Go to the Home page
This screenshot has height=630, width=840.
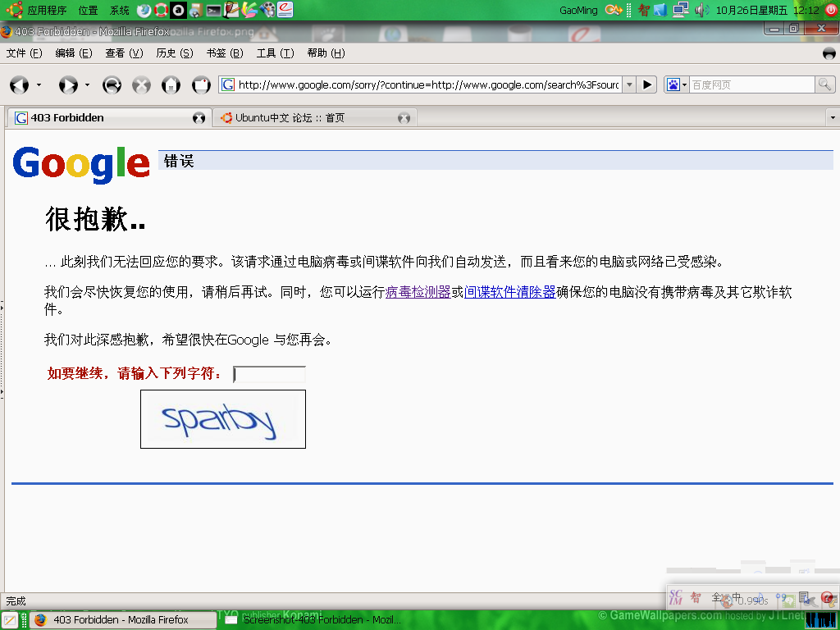(171, 84)
